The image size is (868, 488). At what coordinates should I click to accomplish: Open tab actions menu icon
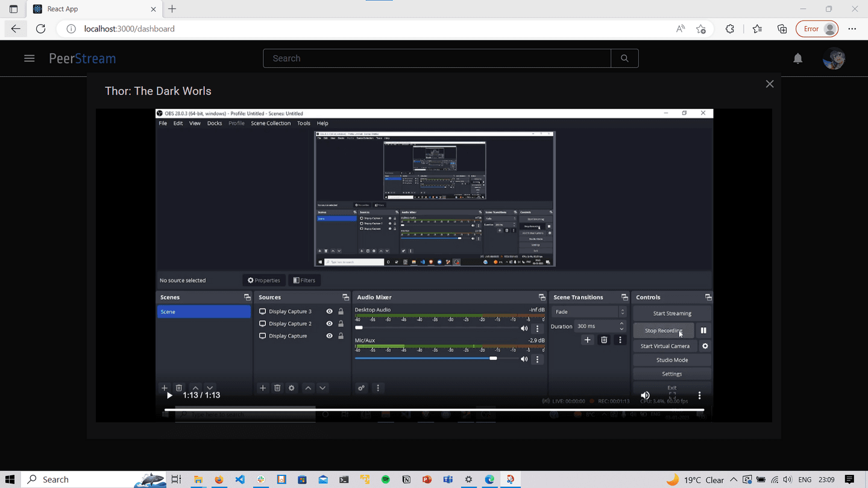pyautogui.click(x=13, y=9)
